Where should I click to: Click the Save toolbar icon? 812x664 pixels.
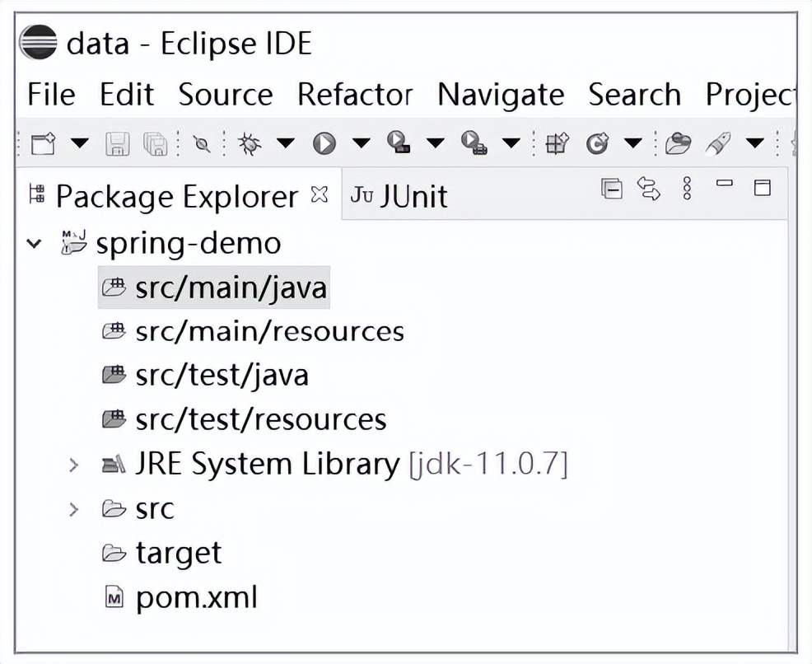click(118, 143)
